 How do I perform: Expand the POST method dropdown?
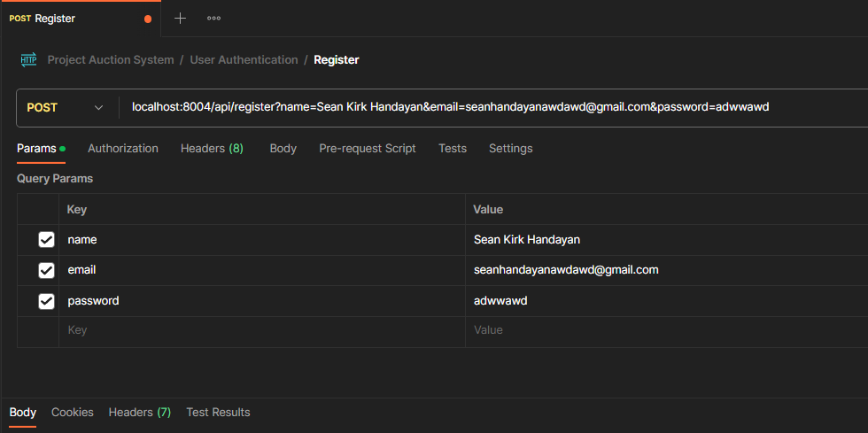(x=98, y=107)
